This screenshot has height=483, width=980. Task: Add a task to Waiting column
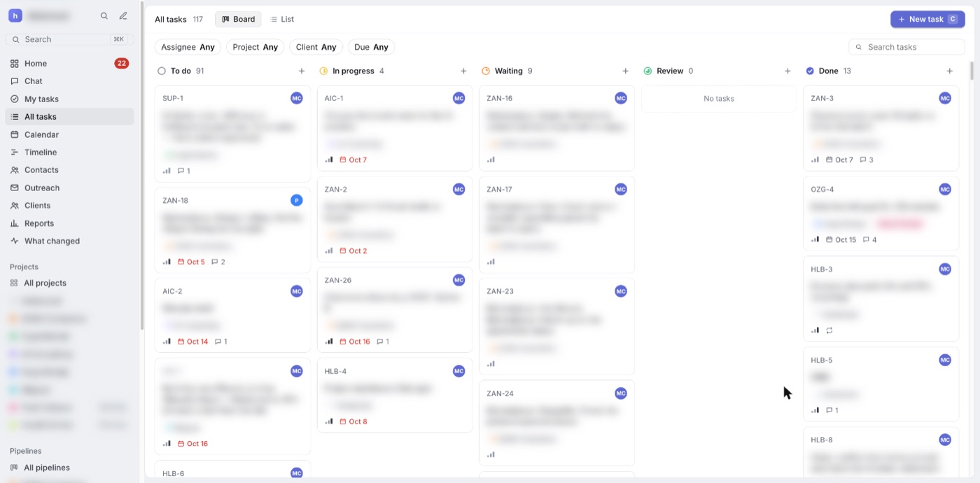click(626, 71)
